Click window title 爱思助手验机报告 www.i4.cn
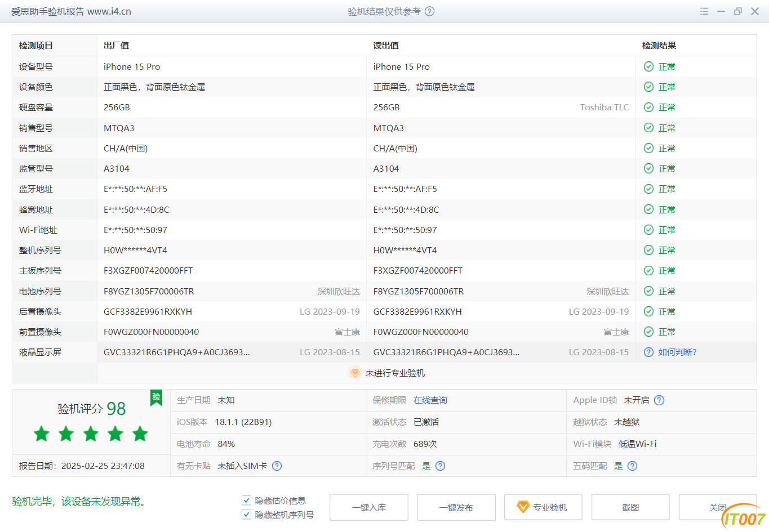The image size is (769, 532). coord(71,11)
